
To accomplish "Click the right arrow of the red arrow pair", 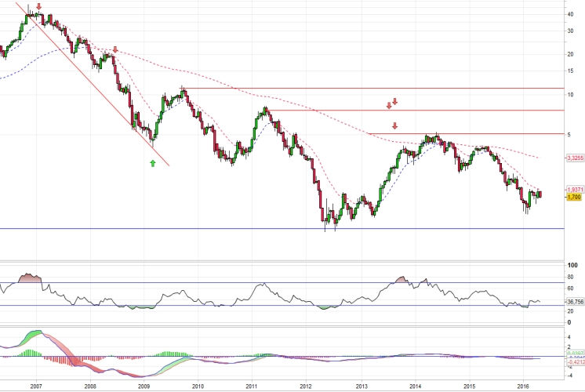I will coord(395,101).
